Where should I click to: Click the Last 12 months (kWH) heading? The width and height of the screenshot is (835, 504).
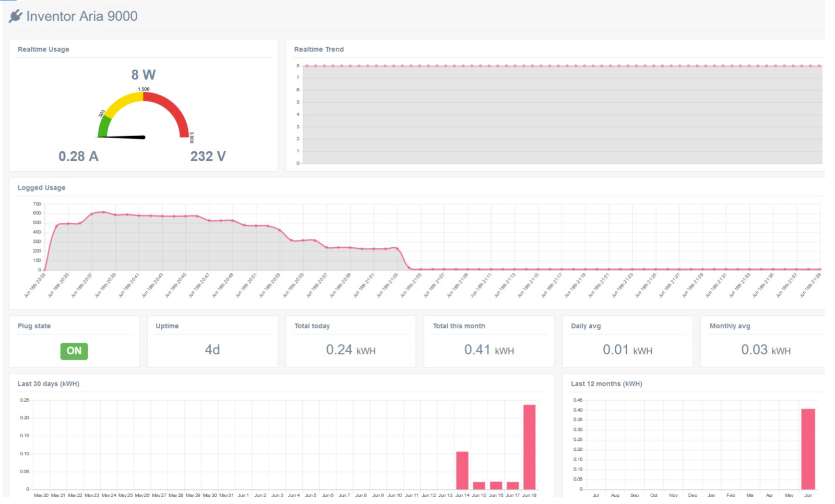[x=606, y=384]
